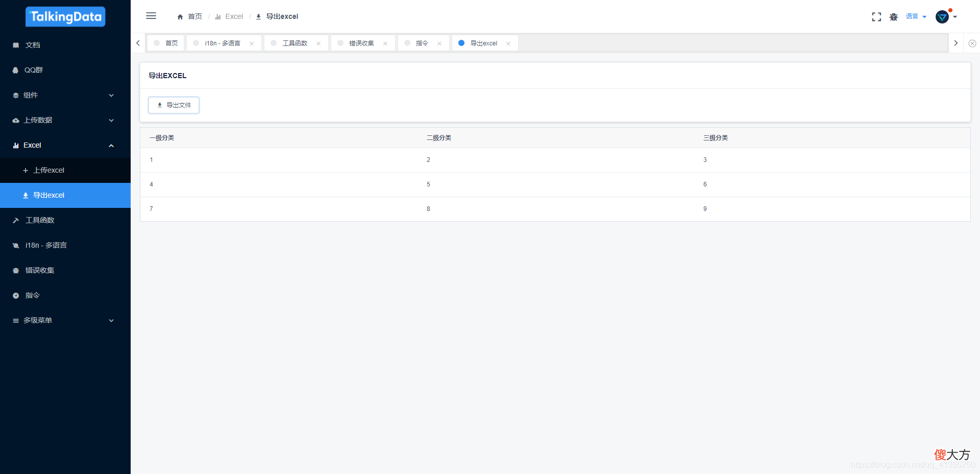980x474 pixels.
Task: Expand the 组件 submenu
Action: point(65,95)
